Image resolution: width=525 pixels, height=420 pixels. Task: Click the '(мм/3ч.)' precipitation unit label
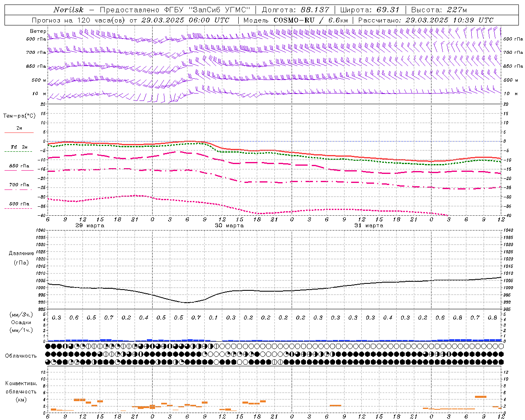click(21, 315)
